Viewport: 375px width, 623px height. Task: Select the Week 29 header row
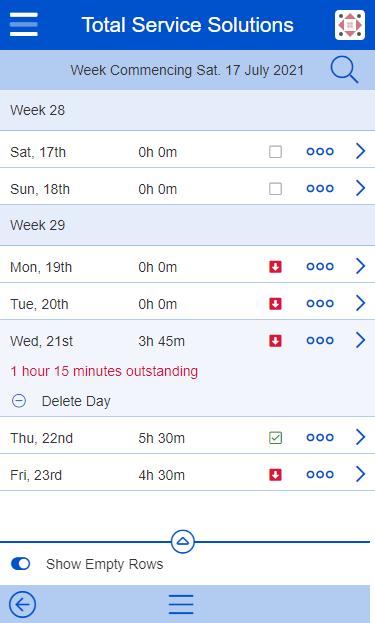click(188, 225)
